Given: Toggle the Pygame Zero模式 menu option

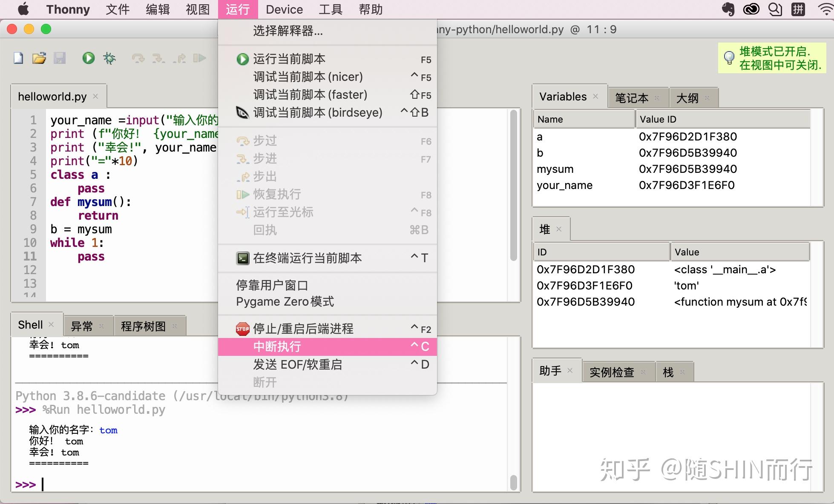Looking at the screenshot, I should point(285,302).
